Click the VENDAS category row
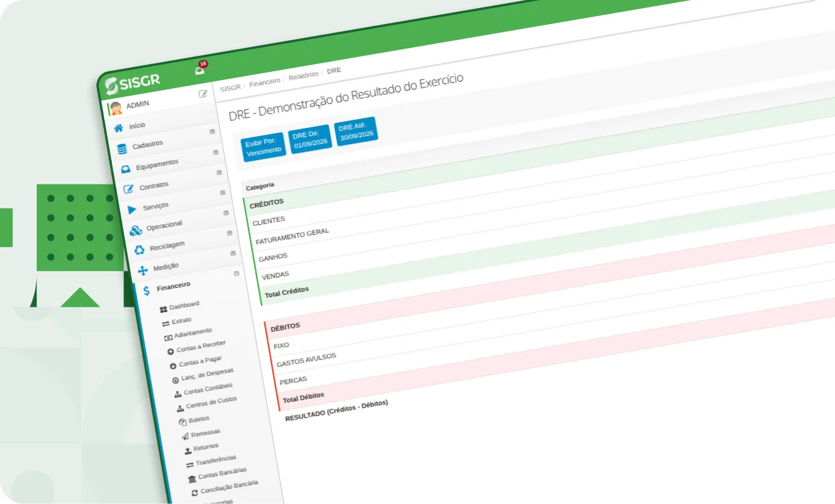 pos(275,275)
